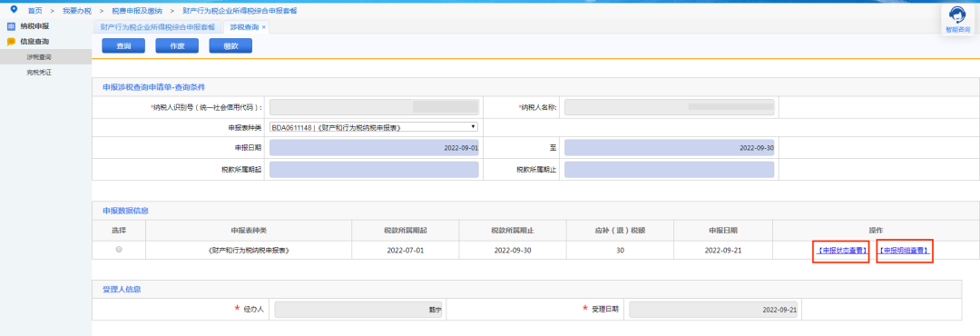Click 税费申报及缴纳 breadcrumb link
This screenshot has width=980, height=336.
point(137,11)
